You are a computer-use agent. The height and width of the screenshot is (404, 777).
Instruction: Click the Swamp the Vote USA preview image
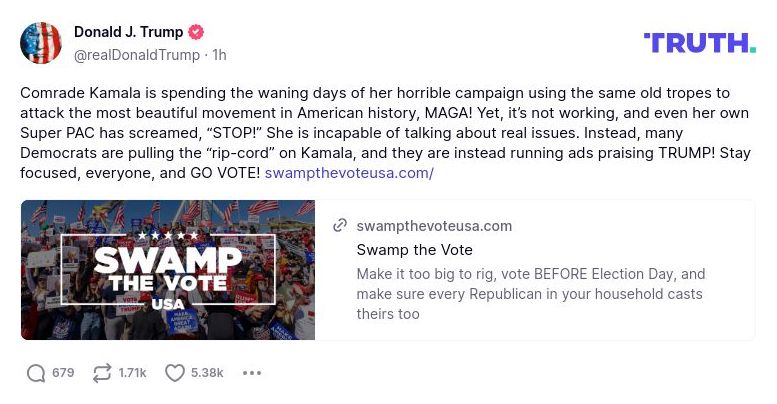point(168,270)
